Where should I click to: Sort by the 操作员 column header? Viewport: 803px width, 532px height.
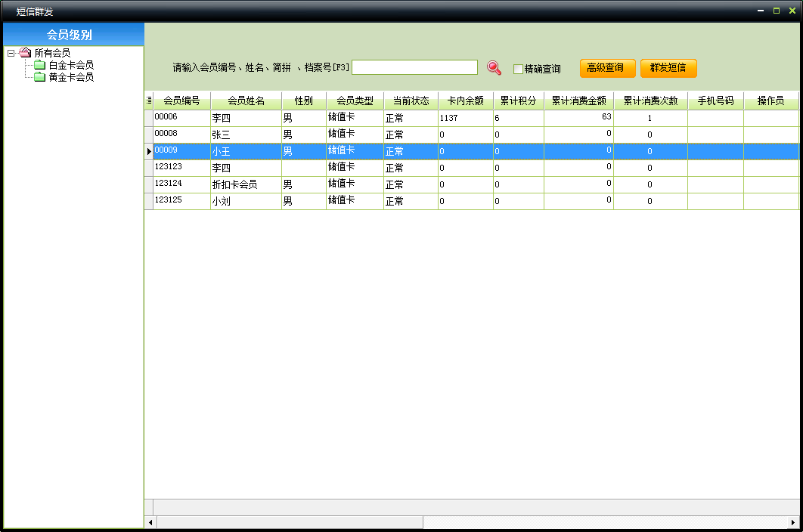point(770,101)
